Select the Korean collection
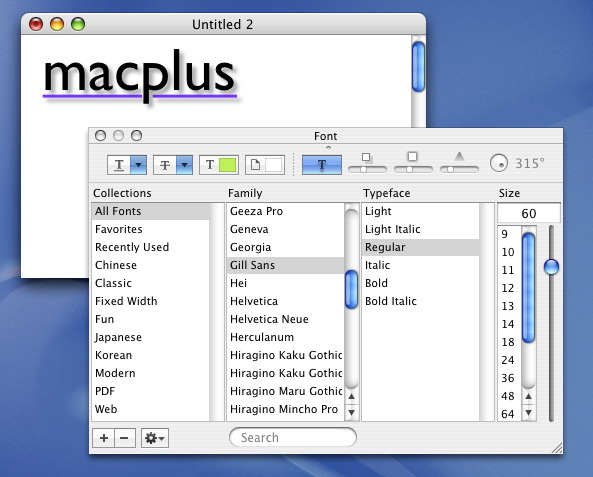This screenshot has width=593, height=477. coord(151,355)
